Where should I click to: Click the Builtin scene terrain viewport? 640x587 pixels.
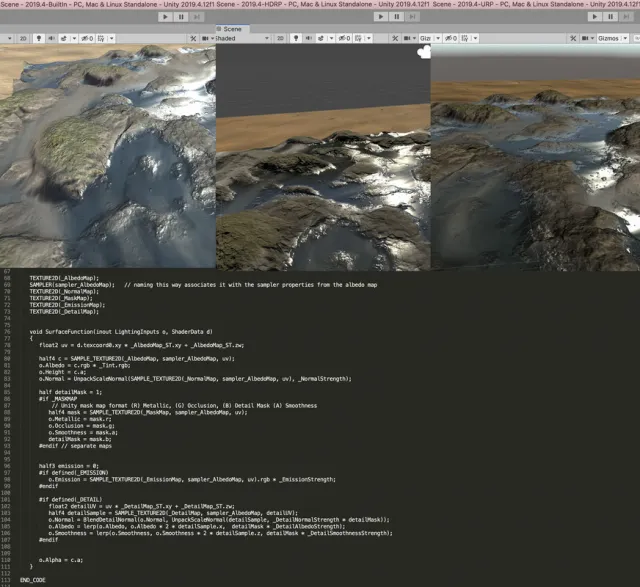pyautogui.click(x=108, y=156)
